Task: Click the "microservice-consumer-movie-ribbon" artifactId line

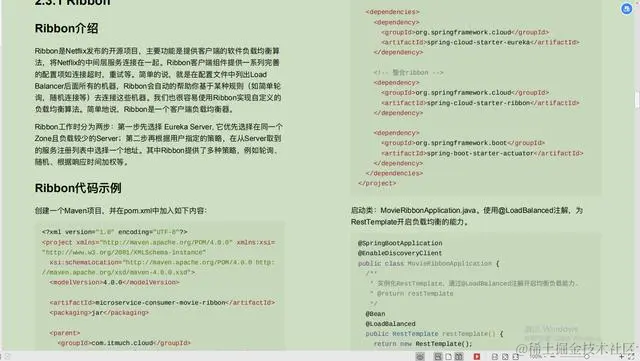Action: 162,303
